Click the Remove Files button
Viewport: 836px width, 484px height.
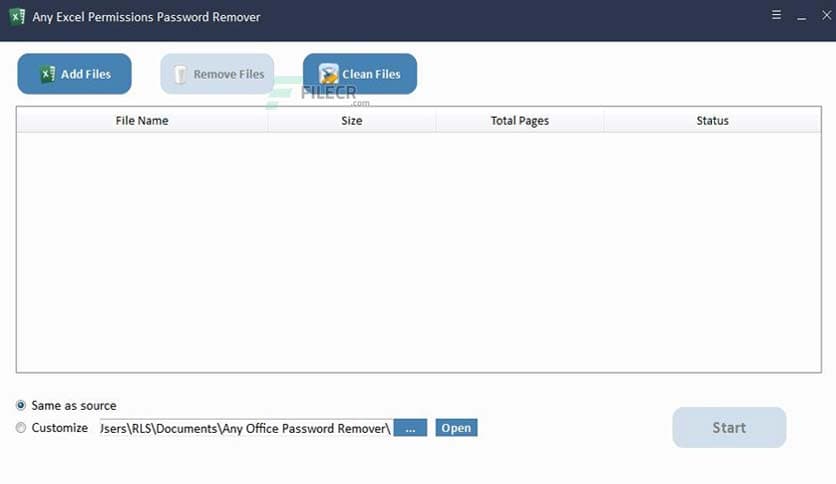tap(217, 74)
